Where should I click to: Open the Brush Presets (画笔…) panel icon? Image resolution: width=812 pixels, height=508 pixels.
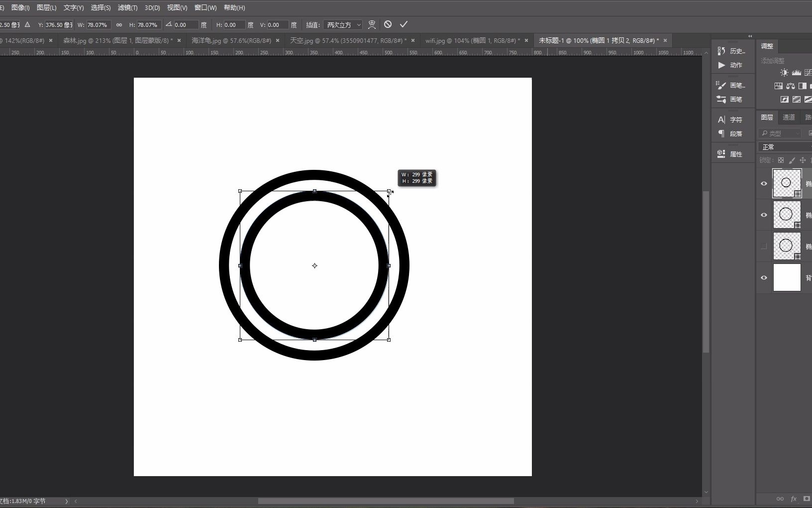(x=721, y=85)
